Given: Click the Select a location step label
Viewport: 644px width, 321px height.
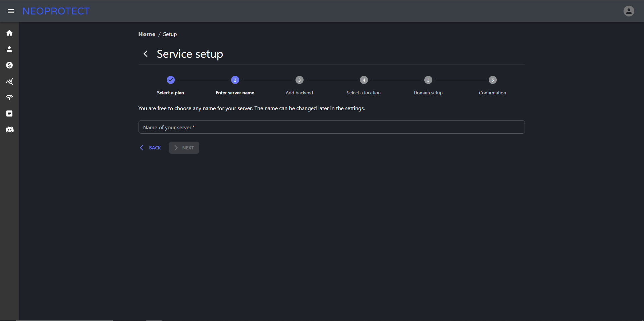Looking at the screenshot, I should click(364, 93).
